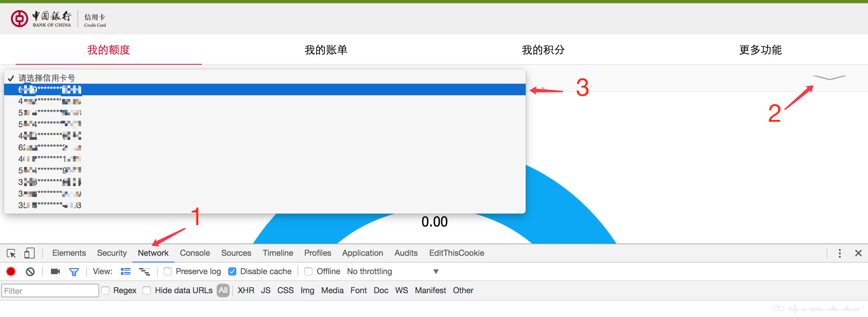Switch to small request rows overview view
This screenshot has height=317, width=868.
pyautogui.click(x=145, y=271)
